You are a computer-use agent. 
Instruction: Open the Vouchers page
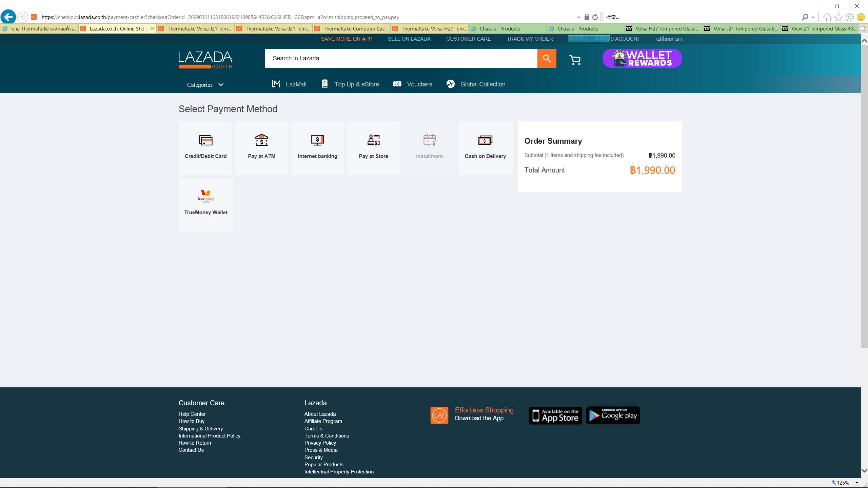(x=413, y=84)
